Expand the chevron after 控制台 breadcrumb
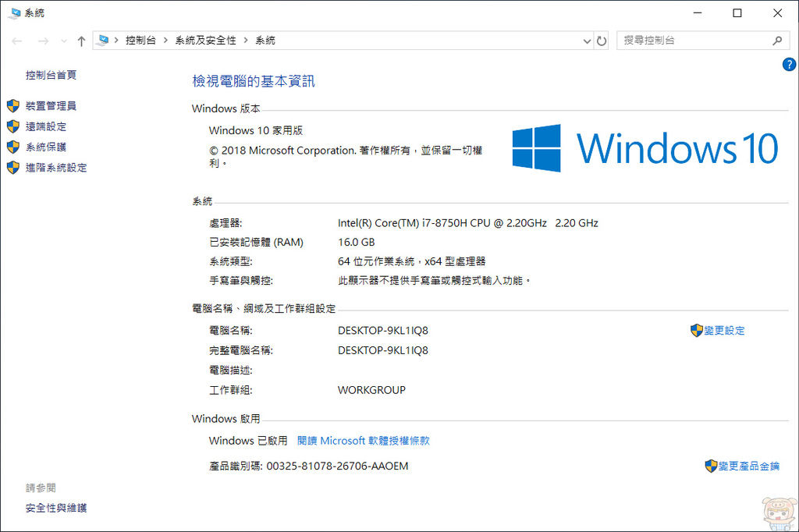Viewport: 799px width, 532px height. pyautogui.click(x=165, y=41)
